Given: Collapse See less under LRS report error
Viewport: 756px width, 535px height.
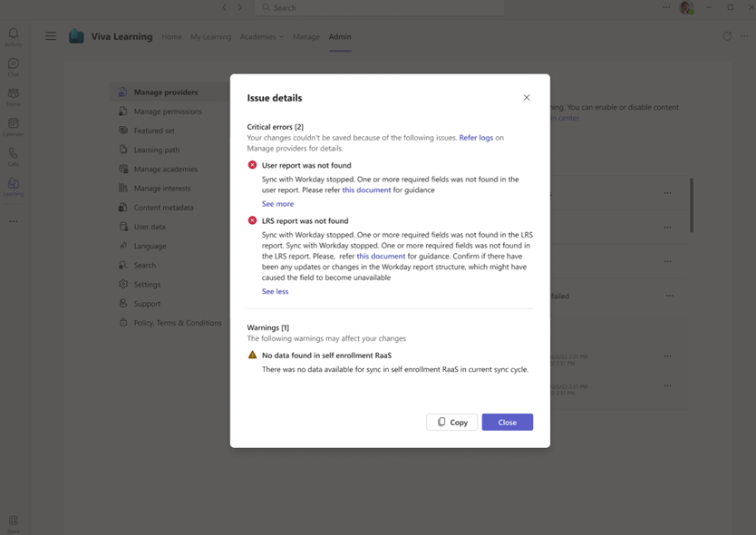Looking at the screenshot, I should coord(275,291).
